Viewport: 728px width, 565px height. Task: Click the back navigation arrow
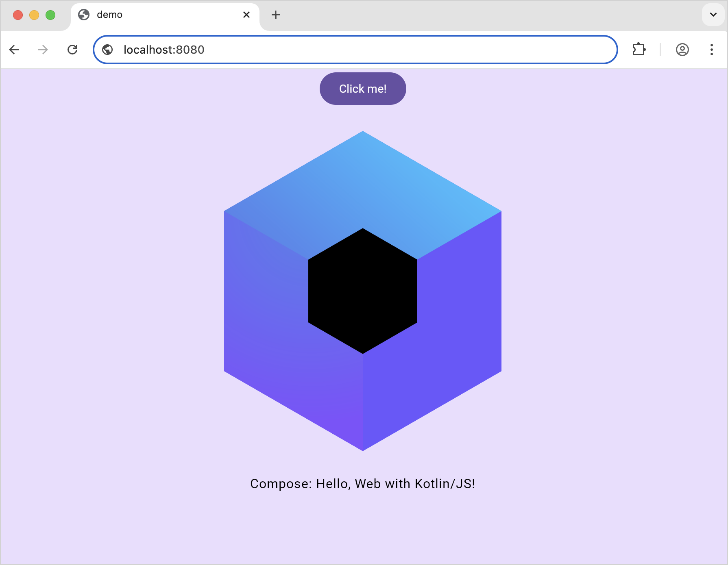click(15, 50)
